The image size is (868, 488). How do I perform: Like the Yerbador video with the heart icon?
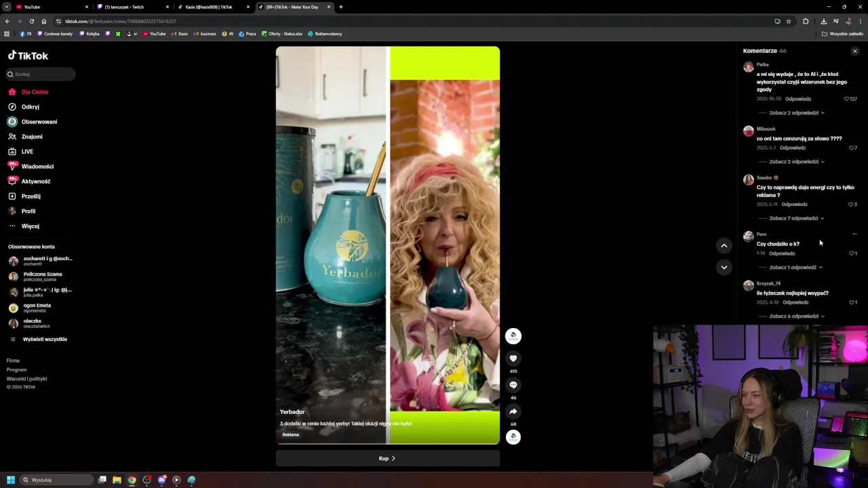[513, 359]
